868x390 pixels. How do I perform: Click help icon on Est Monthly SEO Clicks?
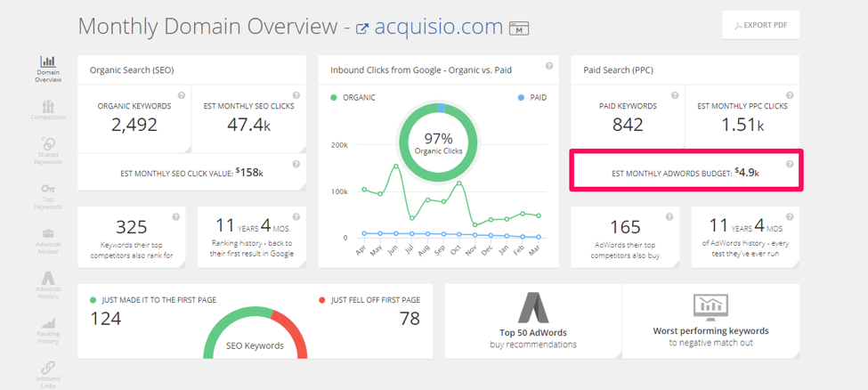(296, 95)
